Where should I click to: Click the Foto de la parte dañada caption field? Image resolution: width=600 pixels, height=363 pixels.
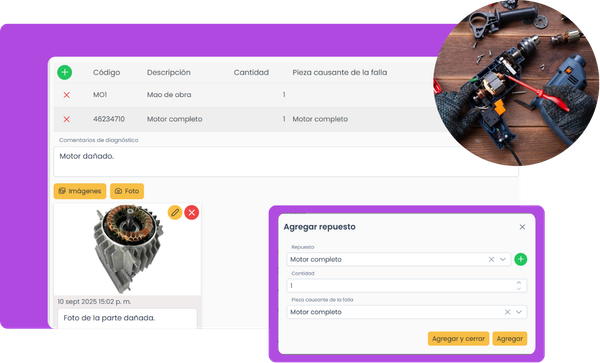(127, 318)
